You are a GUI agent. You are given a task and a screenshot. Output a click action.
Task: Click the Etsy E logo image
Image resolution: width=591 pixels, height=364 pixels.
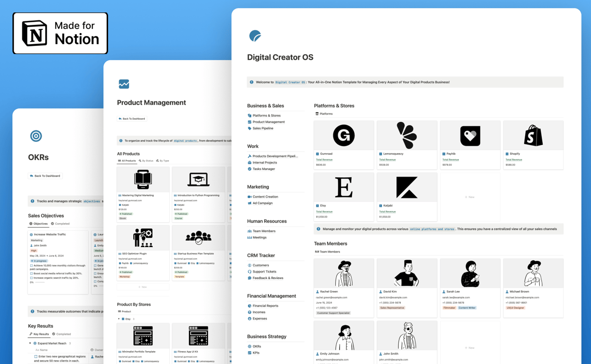click(344, 187)
